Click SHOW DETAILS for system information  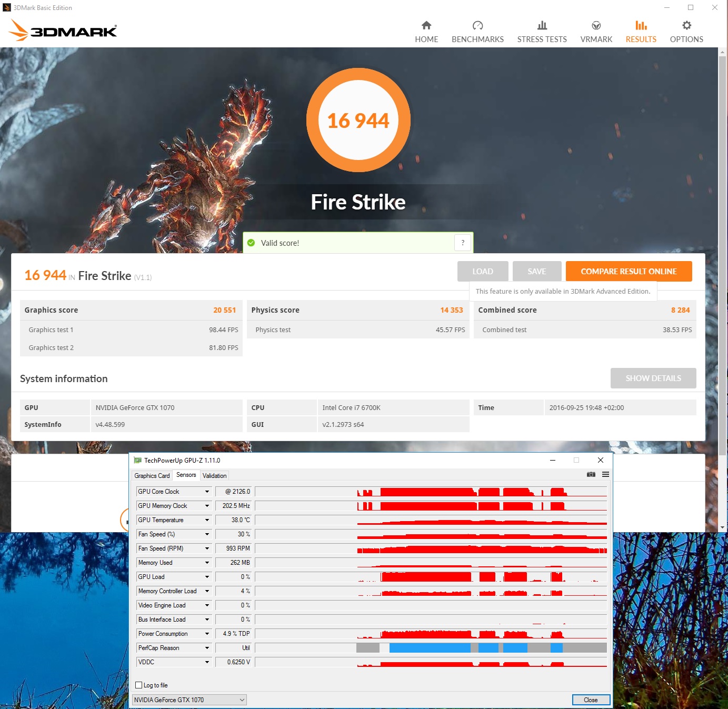[x=653, y=378]
